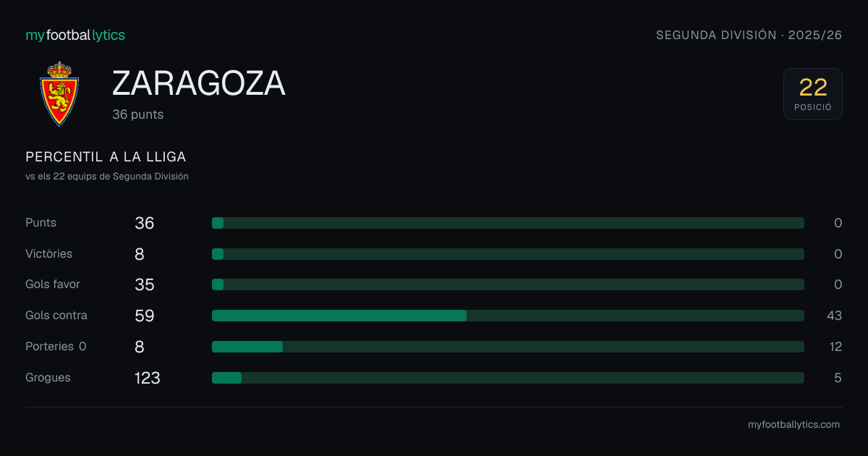Click the Segunda División 2025/26 label

click(x=749, y=35)
